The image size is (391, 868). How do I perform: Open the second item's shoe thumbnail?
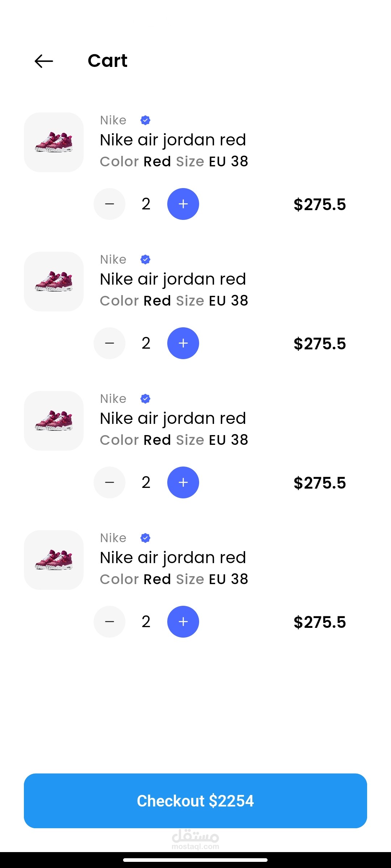tap(54, 281)
